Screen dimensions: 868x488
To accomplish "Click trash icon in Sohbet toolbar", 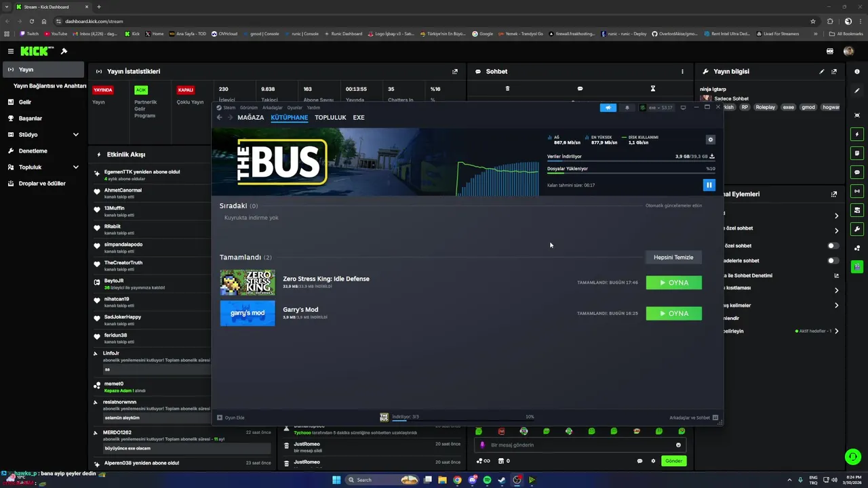I will (x=507, y=88).
